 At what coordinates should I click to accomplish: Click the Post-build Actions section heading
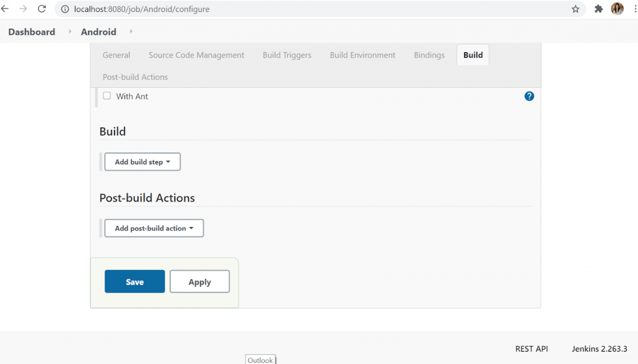click(147, 198)
